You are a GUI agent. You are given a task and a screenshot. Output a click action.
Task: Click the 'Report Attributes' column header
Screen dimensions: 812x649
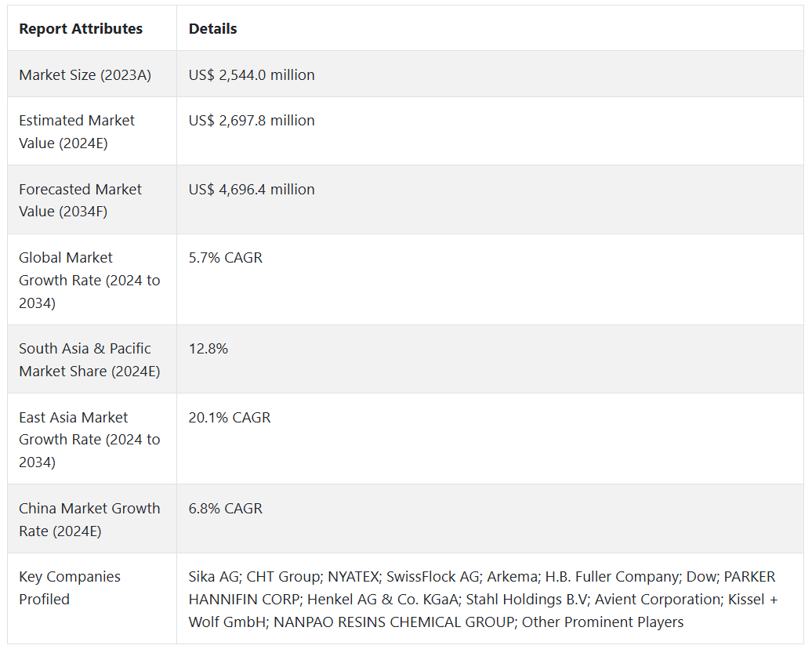81,29
